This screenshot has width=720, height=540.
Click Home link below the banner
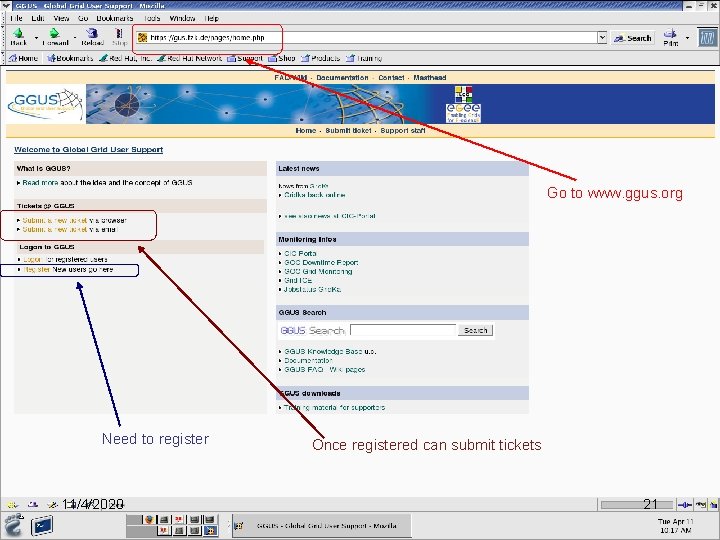point(306,130)
